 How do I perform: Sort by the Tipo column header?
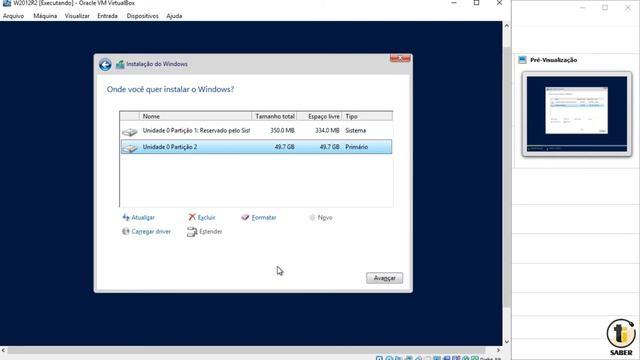point(367,116)
